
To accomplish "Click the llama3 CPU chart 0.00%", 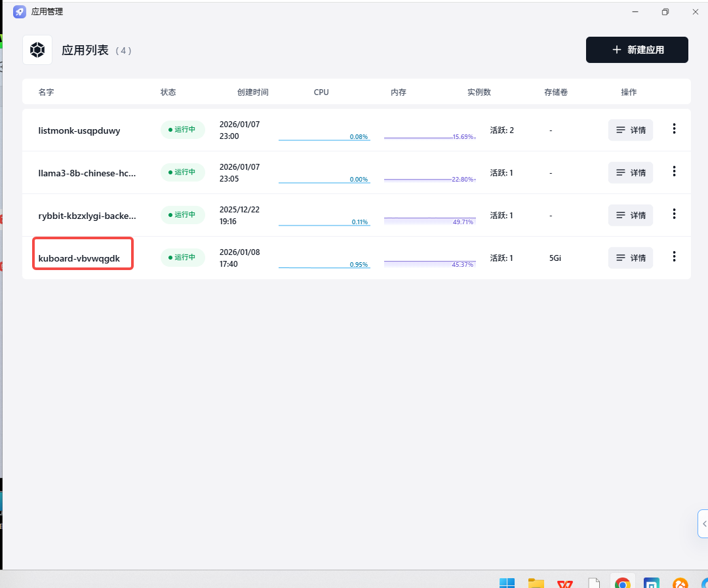I will click(x=324, y=180).
